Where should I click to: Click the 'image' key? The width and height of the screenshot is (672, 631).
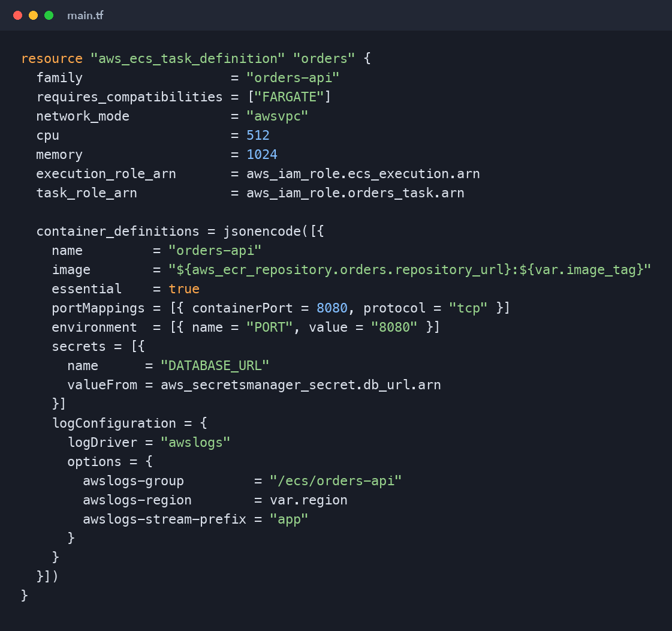(71, 270)
